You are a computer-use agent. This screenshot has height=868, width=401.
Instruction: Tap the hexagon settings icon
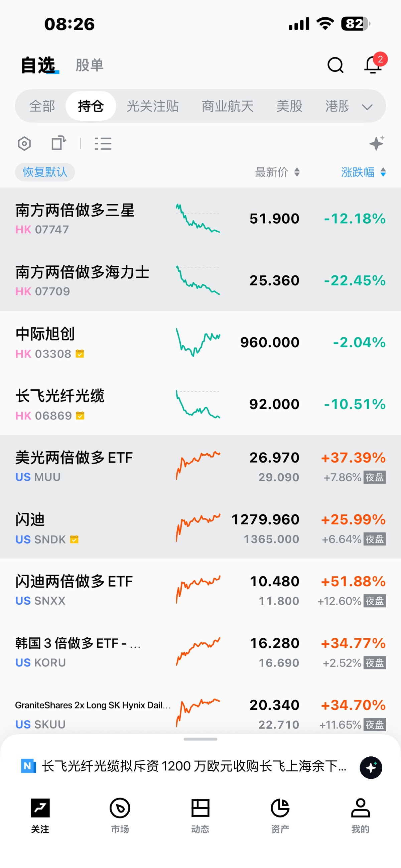(x=24, y=143)
